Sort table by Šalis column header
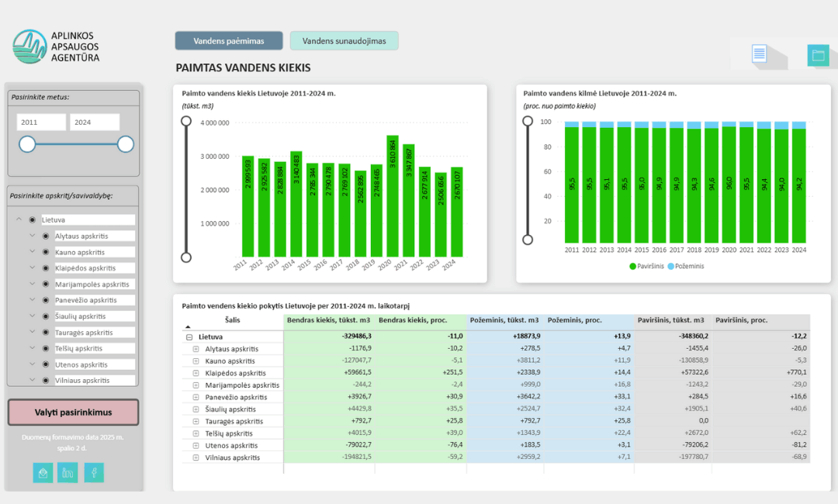The width and height of the screenshot is (838, 504). coord(233,320)
